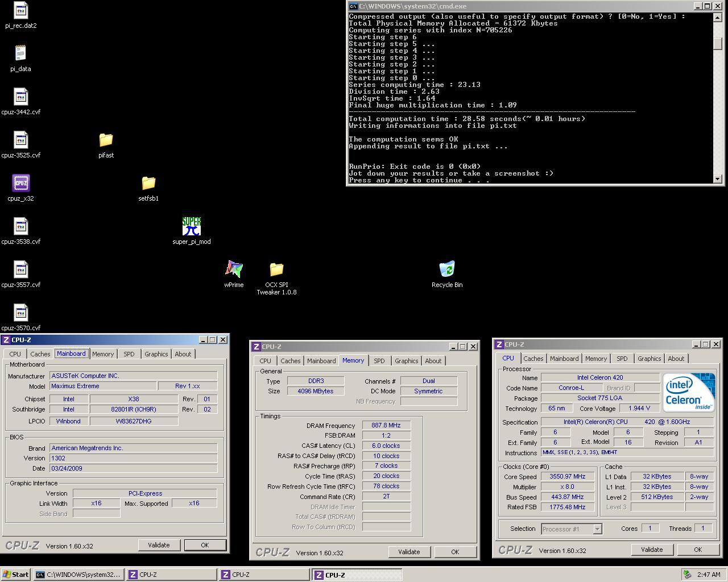Open Graphics tab in Memory CPU-Z window
728x582 pixels.
407,361
